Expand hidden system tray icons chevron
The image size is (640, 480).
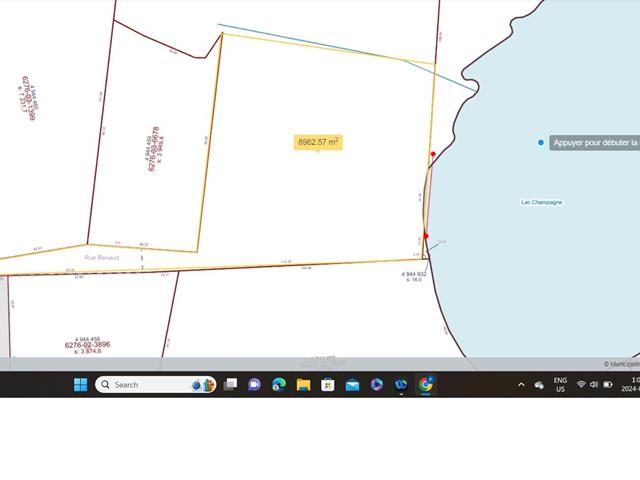click(521, 385)
